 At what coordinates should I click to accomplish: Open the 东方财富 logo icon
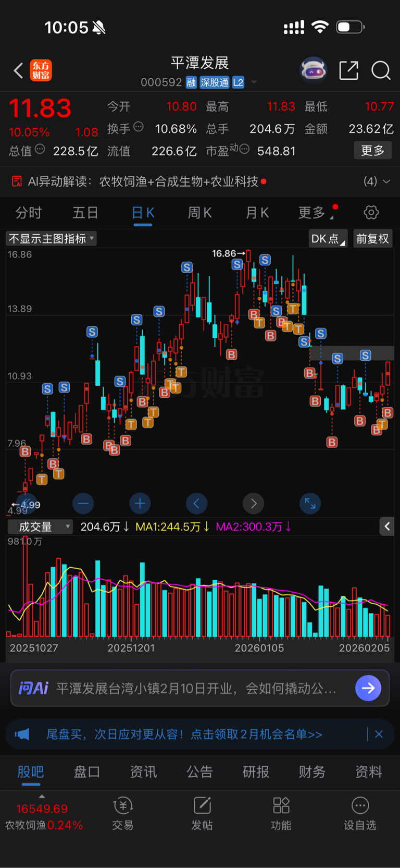point(41,70)
